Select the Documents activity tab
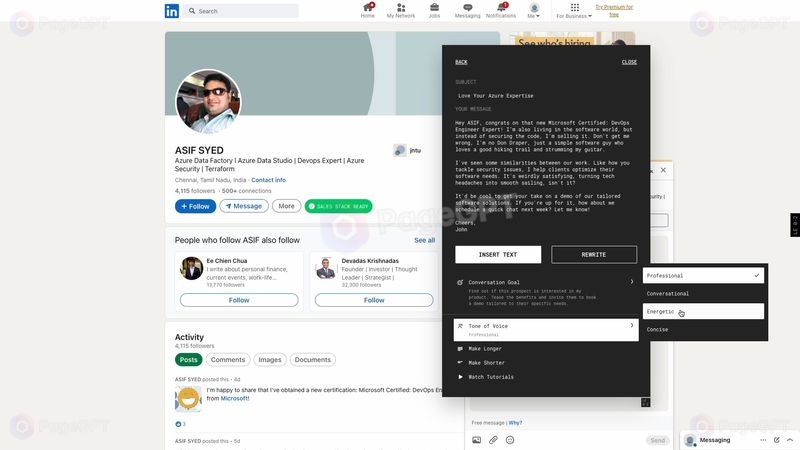 click(x=313, y=360)
